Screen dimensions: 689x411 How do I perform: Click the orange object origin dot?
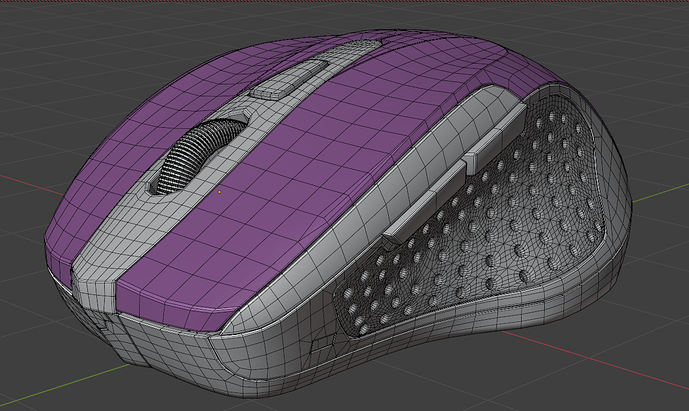pyautogui.click(x=219, y=192)
